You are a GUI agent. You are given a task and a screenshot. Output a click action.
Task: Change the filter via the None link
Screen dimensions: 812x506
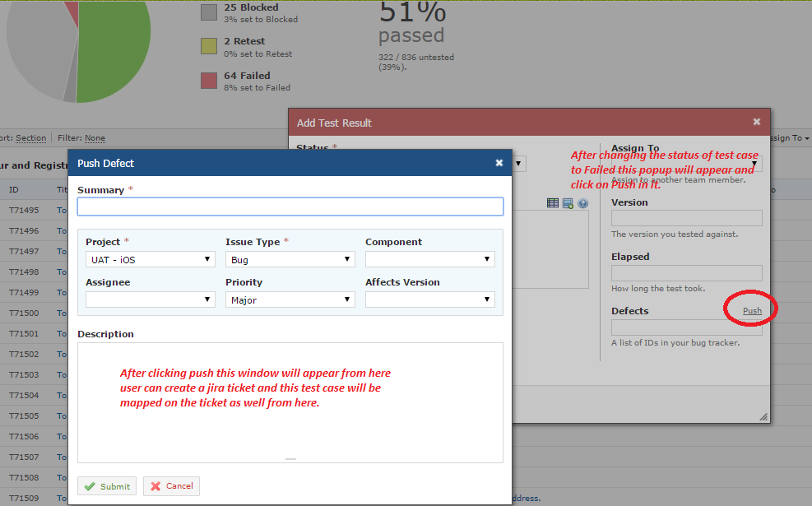click(x=93, y=137)
